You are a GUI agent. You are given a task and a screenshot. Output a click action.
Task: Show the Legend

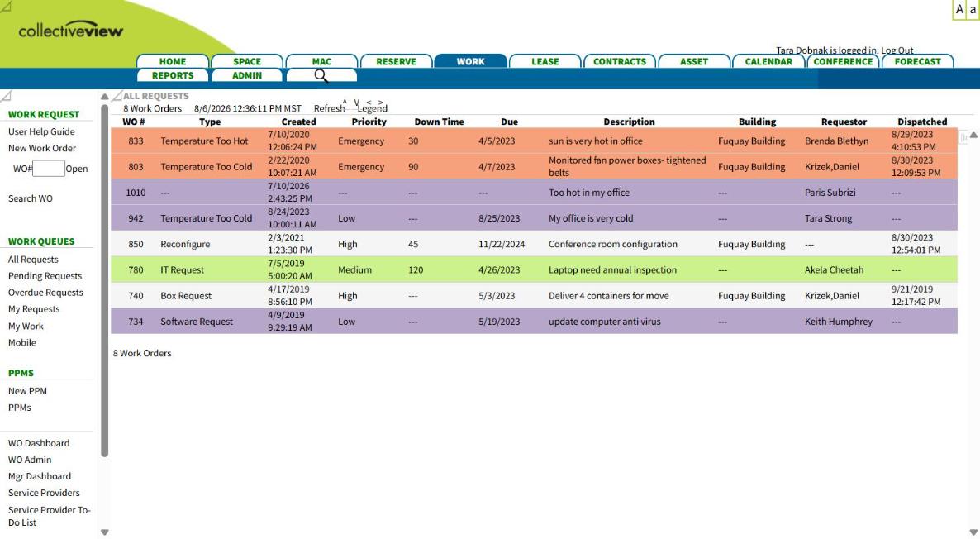click(x=373, y=108)
